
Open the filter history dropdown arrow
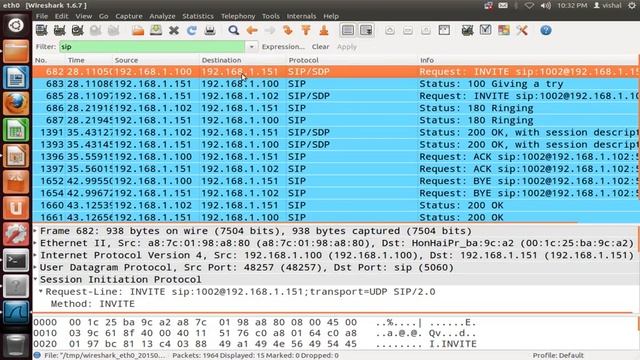251,47
